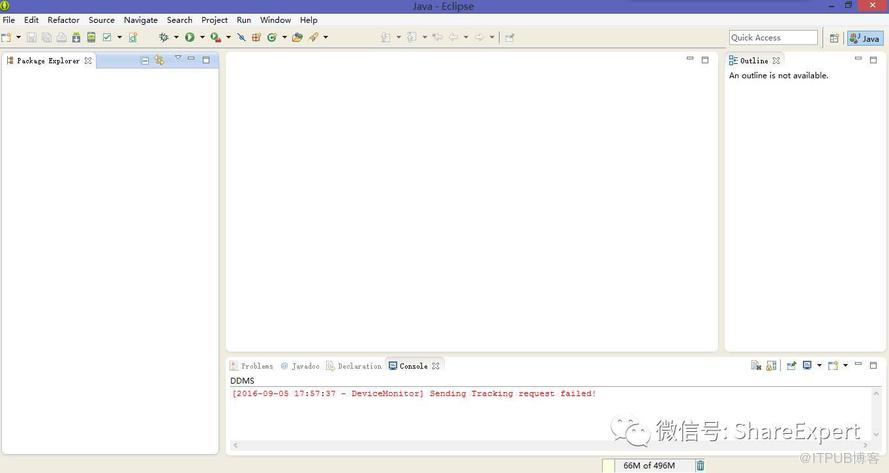
Task: Click the New wizard icon in toolbar
Action: click(x=6, y=37)
